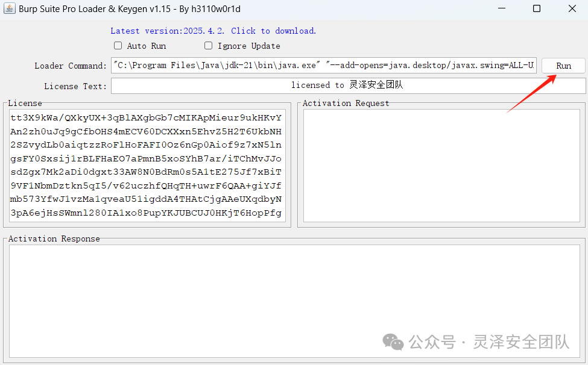Viewport: 588px width, 365px height.
Task: Click the license line starting with 9VF1NbmDztkn
Action: (146, 186)
